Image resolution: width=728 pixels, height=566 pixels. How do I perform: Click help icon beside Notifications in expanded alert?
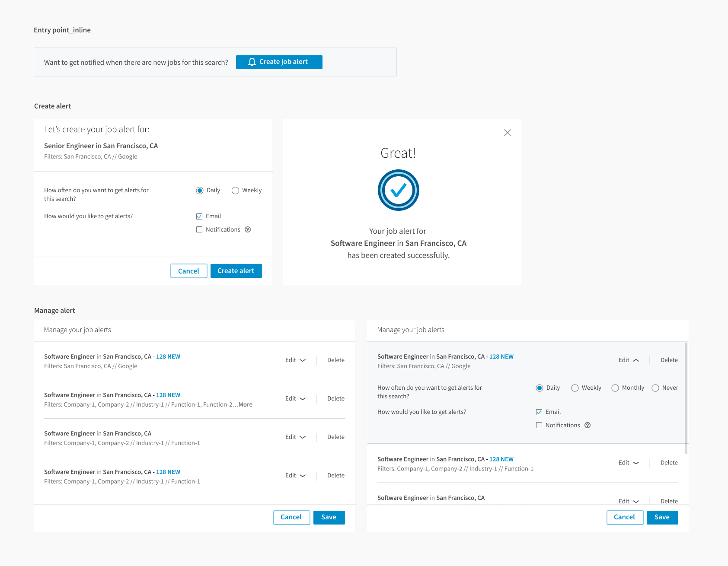point(588,425)
